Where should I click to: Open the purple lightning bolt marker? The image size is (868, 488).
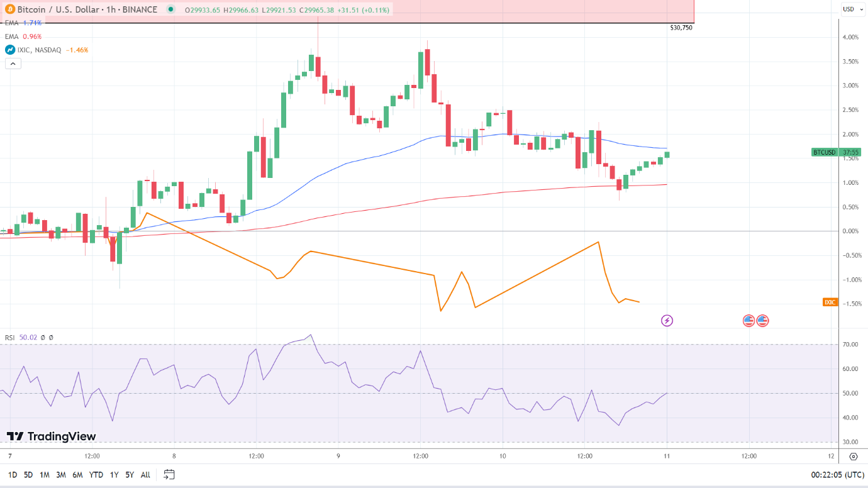click(667, 321)
